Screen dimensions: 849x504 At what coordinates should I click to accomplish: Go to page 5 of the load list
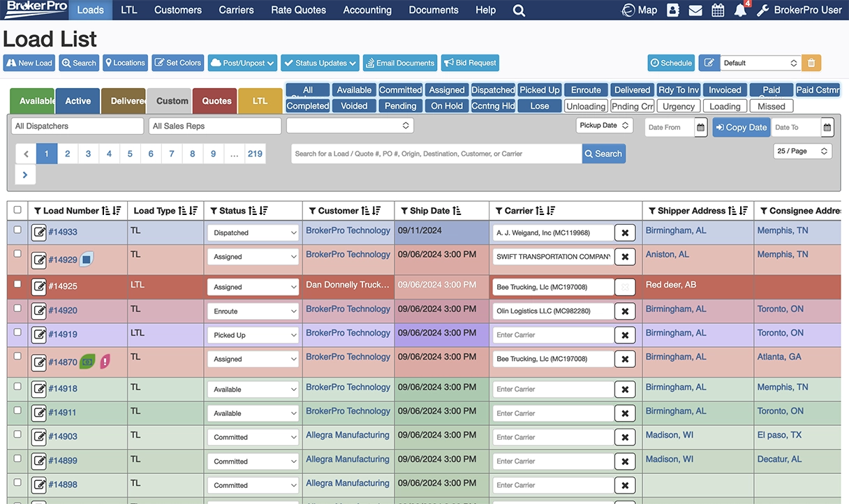click(x=130, y=153)
